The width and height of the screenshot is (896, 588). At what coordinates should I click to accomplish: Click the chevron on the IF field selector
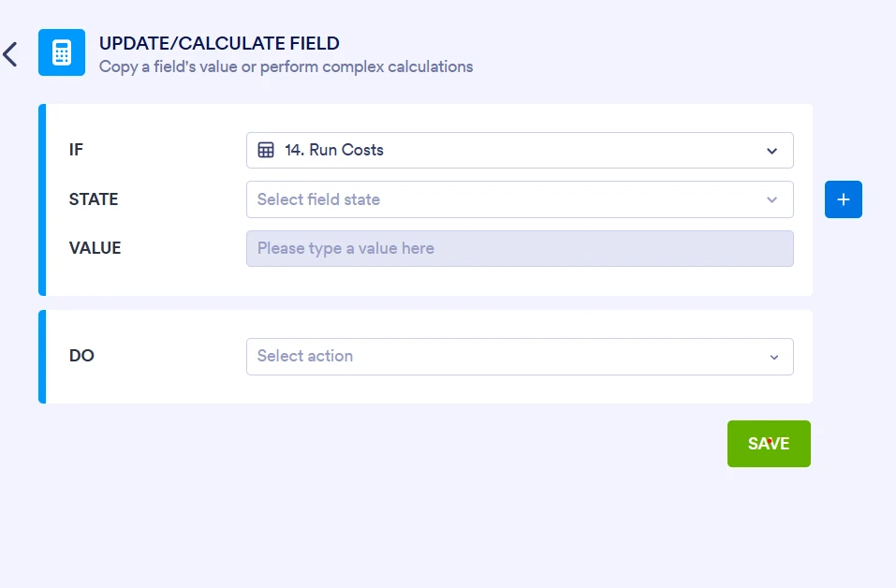(772, 150)
